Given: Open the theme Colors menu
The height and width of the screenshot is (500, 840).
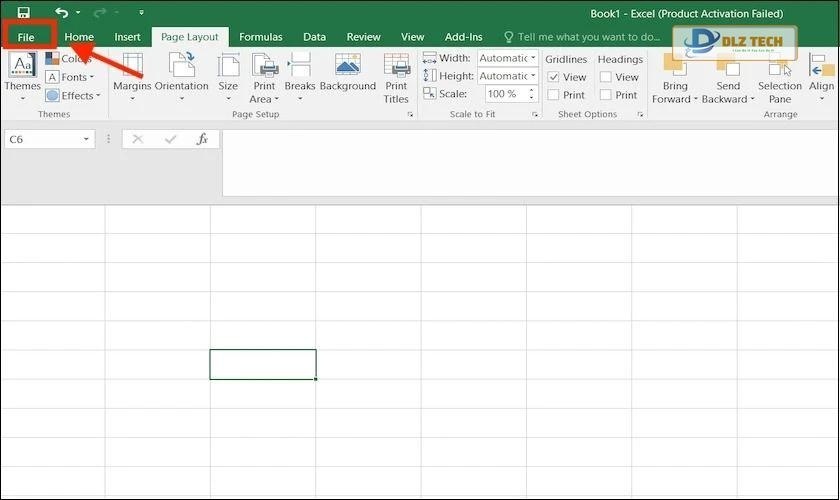Looking at the screenshot, I should click(x=68, y=59).
